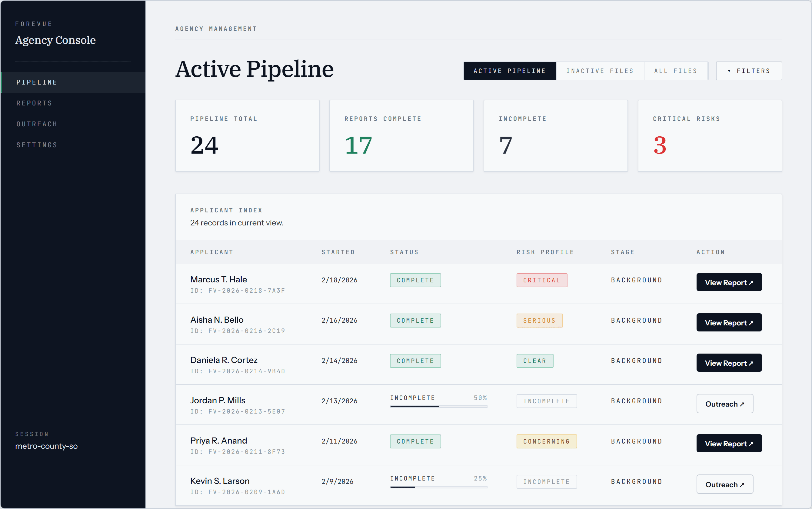Viewport: 812px width, 509px height.
Task: Click the Concerning risk badge
Action: click(x=546, y=441)
